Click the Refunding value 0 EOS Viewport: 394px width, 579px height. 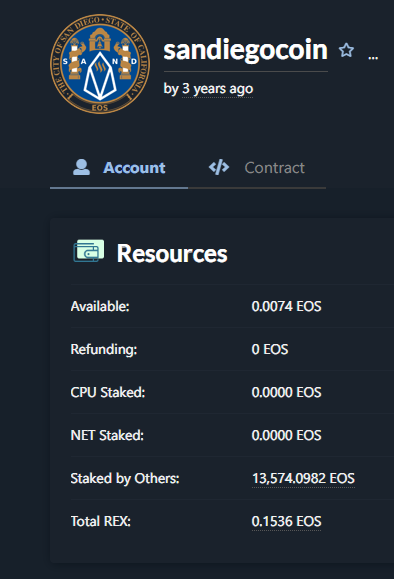pyautogui.click(x=270, y=349)
